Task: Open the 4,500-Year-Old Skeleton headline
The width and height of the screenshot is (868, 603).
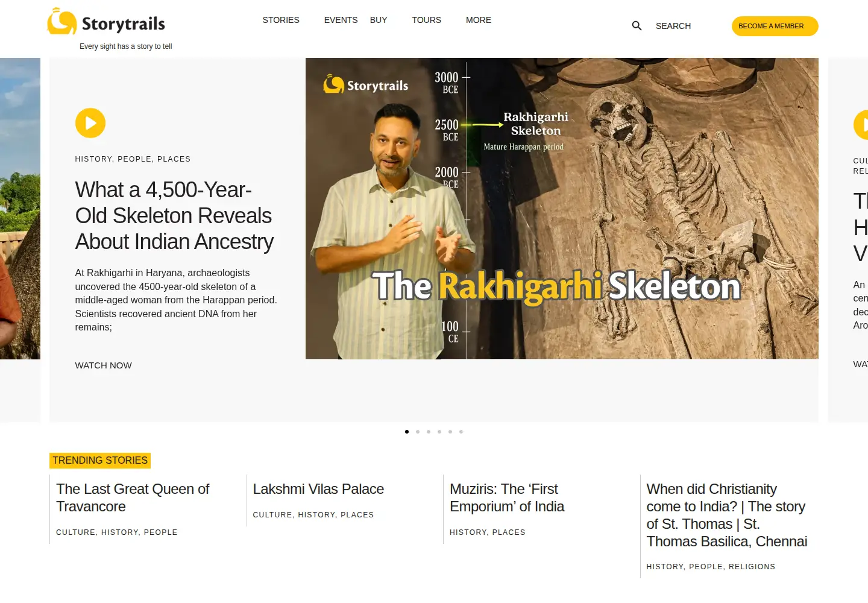Action: pos(174,216)
